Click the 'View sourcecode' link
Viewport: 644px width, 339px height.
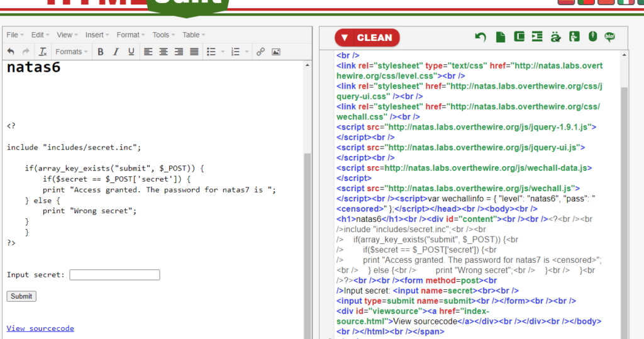click(x=40, y=328)
